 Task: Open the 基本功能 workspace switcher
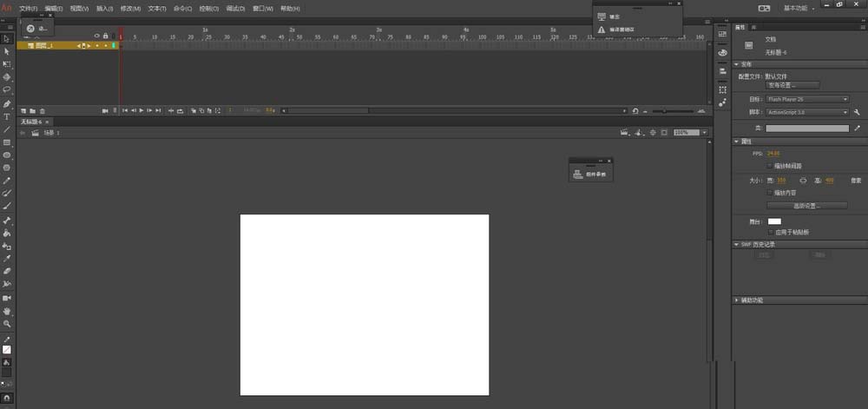pyautogui.click(x=799, y=8)
